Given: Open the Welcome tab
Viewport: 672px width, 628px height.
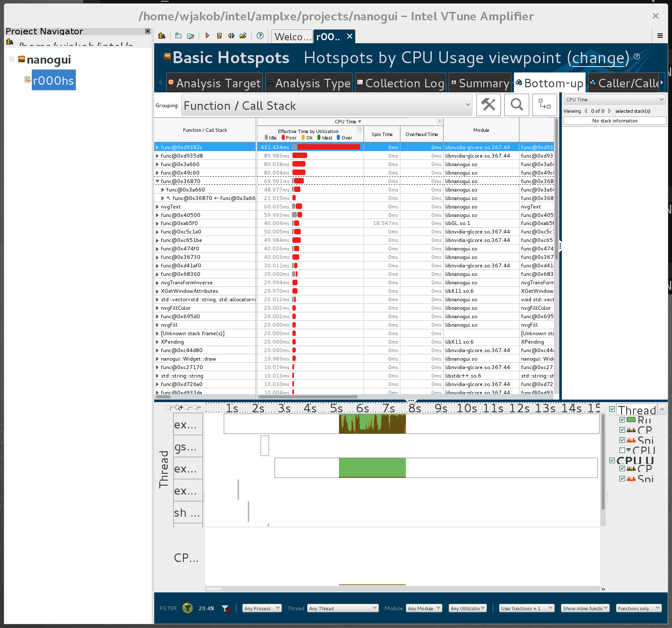Looking at the screenshot, I should [292, 37].
